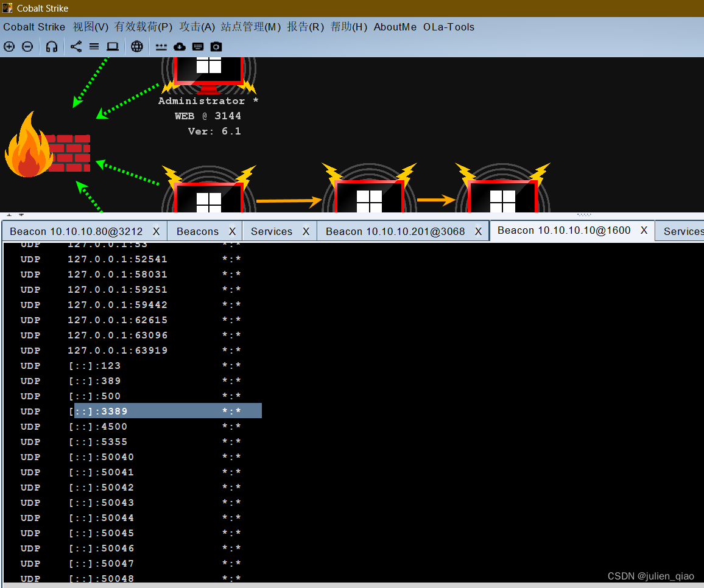
Task: Open the AboutMe menu
Action: pyautogui.click(x=395, y=27)
